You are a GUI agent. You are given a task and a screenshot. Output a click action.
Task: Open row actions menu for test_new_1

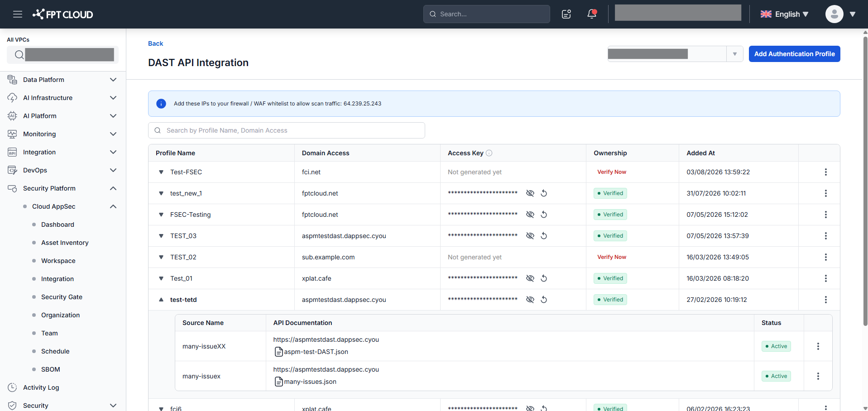point(826,193)
